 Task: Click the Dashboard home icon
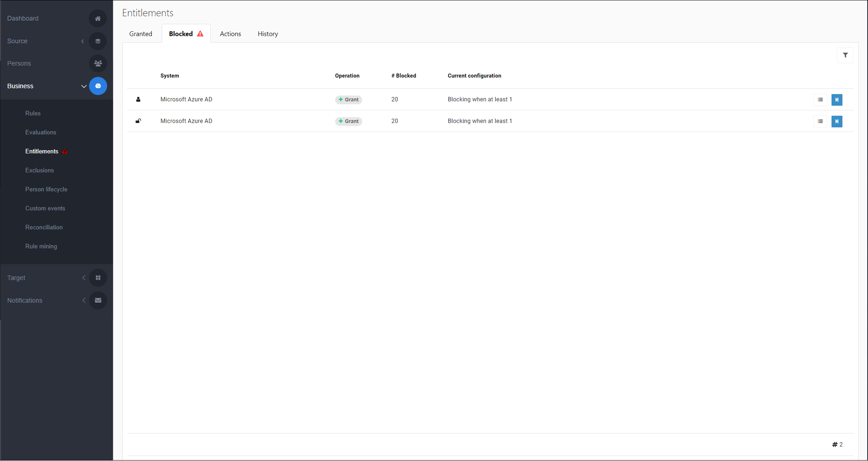(98, 19)
